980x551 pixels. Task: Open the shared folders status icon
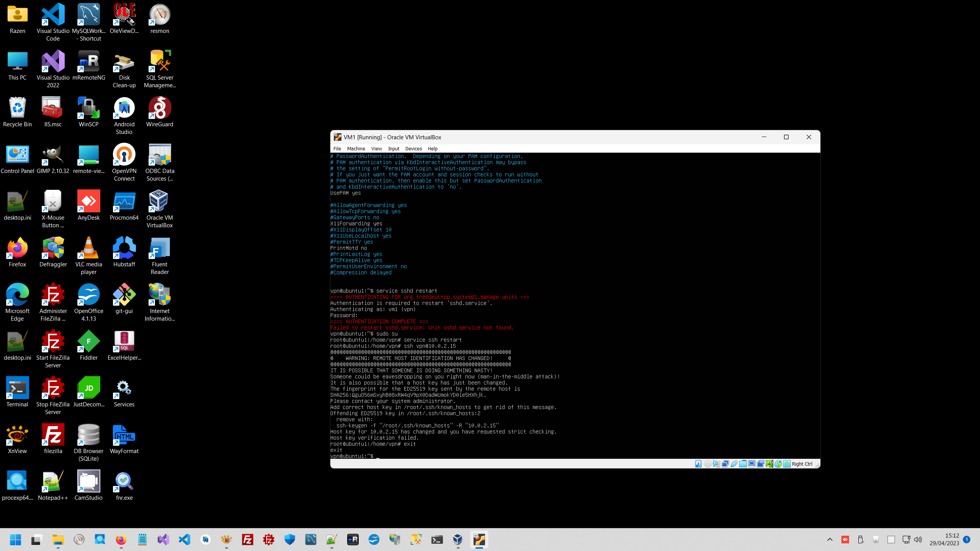[743, 464]
